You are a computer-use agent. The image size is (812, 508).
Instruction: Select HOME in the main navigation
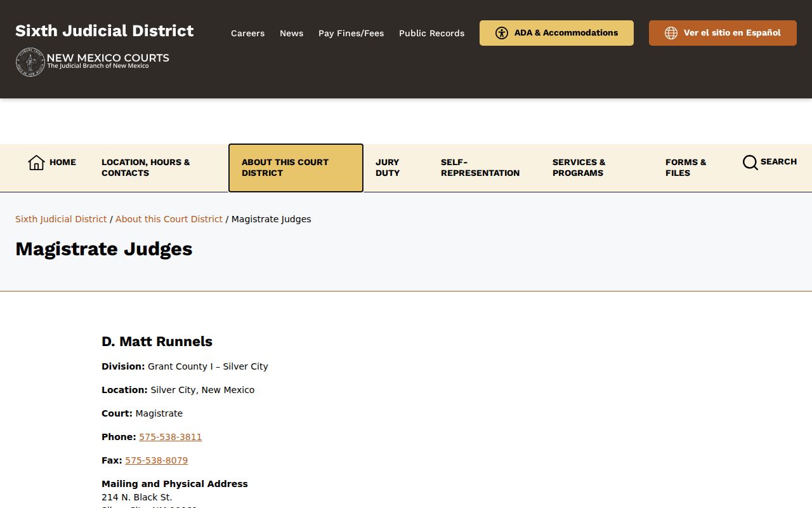tap(63, 162)
